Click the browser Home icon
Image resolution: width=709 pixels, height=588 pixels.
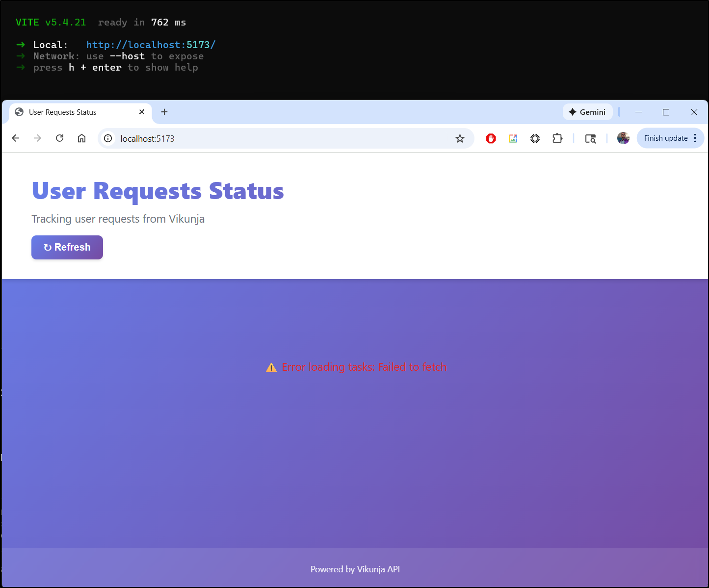point(81,138)
